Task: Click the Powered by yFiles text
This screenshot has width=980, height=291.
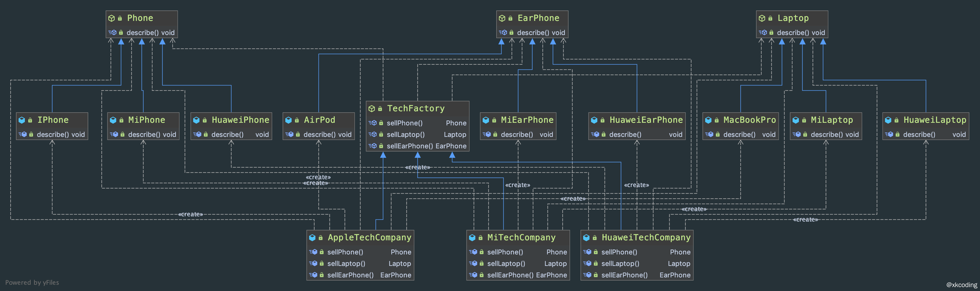Action: coord(32,282)
